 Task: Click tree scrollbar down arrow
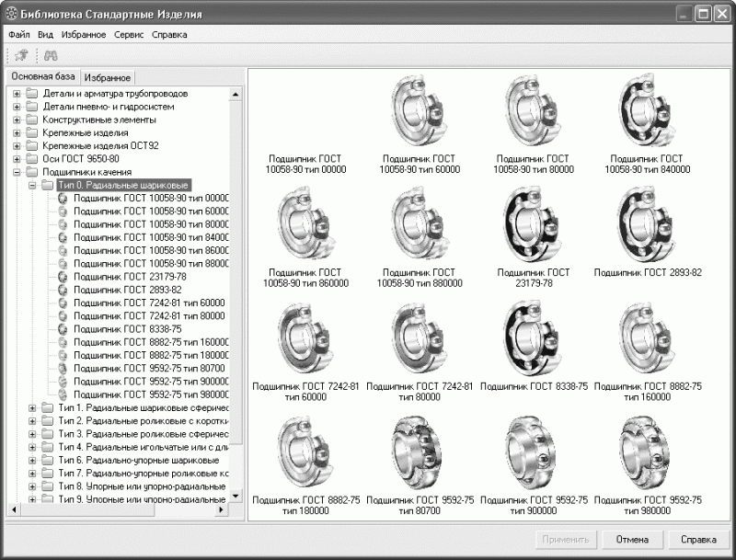coord(236,496)
